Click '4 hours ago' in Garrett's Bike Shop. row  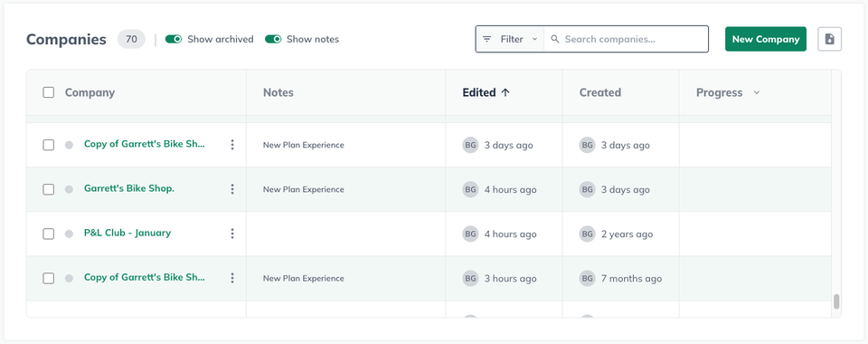coord(510,190)
